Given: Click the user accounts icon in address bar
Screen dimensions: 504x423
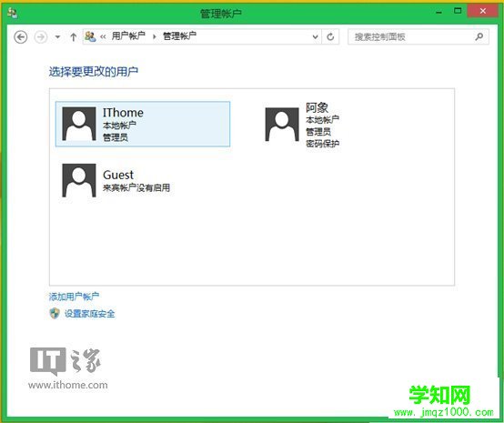Looking at the screenshot, I should tap(90, 36).
